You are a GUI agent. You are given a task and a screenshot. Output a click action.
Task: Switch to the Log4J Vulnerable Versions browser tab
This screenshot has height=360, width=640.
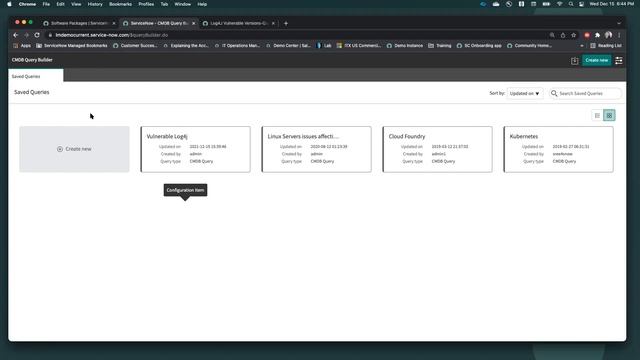[x=238, y=23]
